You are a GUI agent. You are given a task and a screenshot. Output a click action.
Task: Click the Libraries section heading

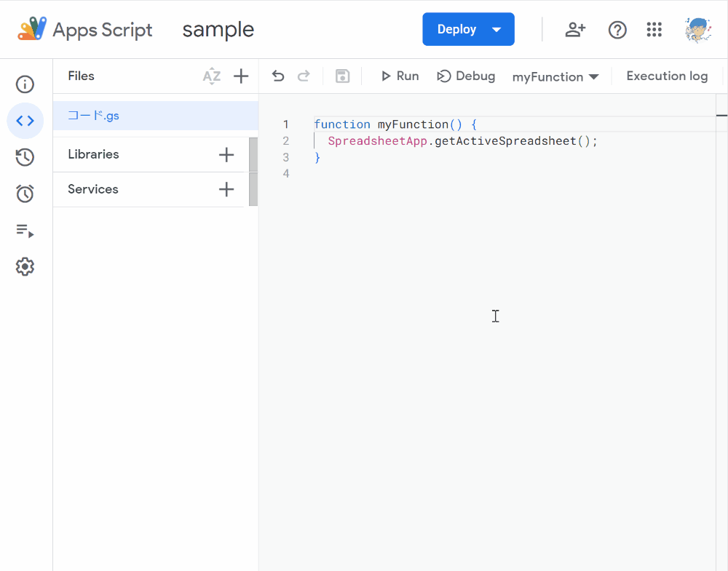[x=93, y=154]
